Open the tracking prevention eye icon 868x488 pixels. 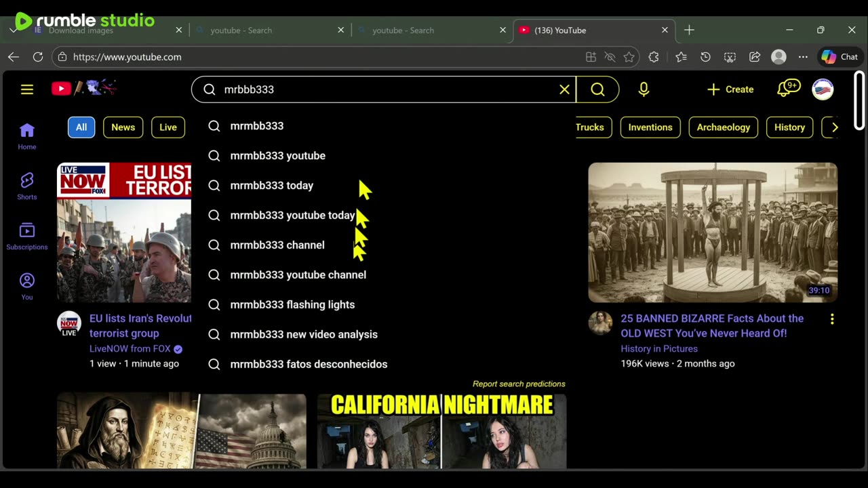(x=610, y=57)
